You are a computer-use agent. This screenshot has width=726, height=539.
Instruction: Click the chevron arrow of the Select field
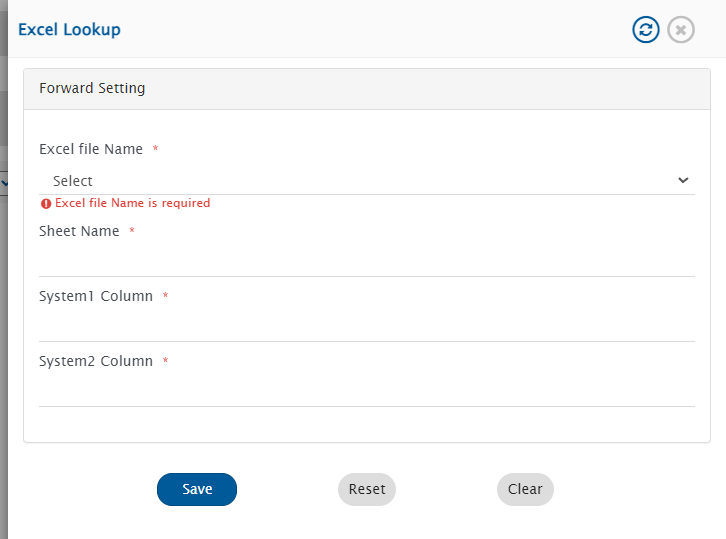[x=683, y=181]
